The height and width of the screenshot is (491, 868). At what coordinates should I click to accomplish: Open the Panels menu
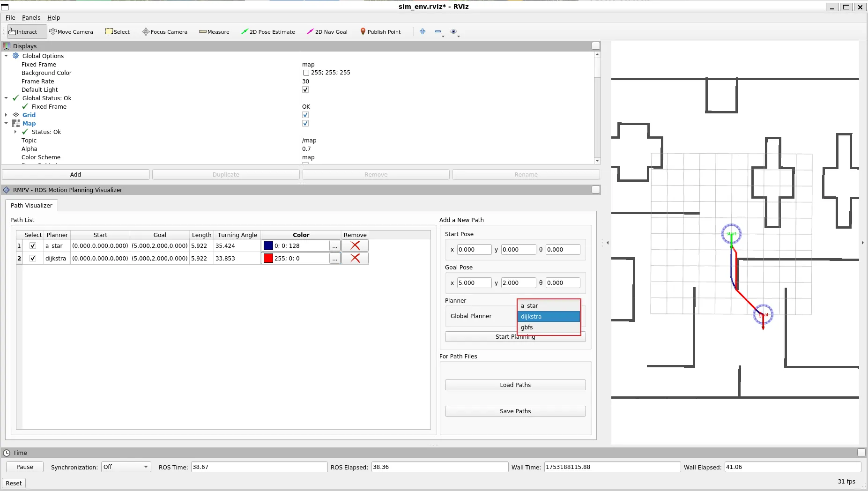tap(31, 17)
